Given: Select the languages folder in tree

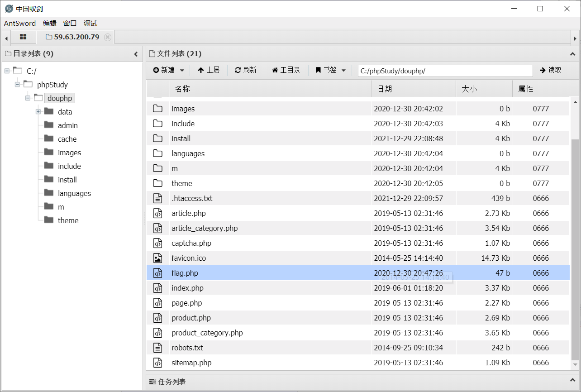Looking at the screenshot, I should 74,193.
